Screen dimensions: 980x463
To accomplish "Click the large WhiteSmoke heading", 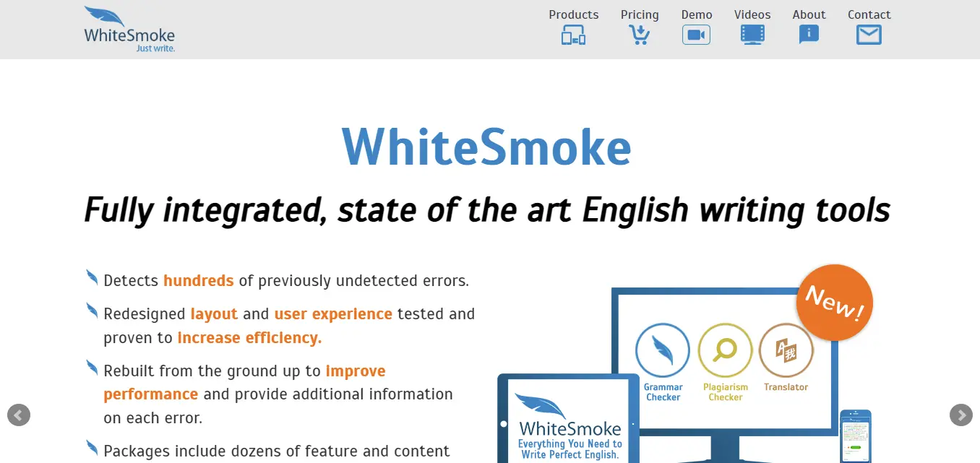I will click(x=486, y=147).
